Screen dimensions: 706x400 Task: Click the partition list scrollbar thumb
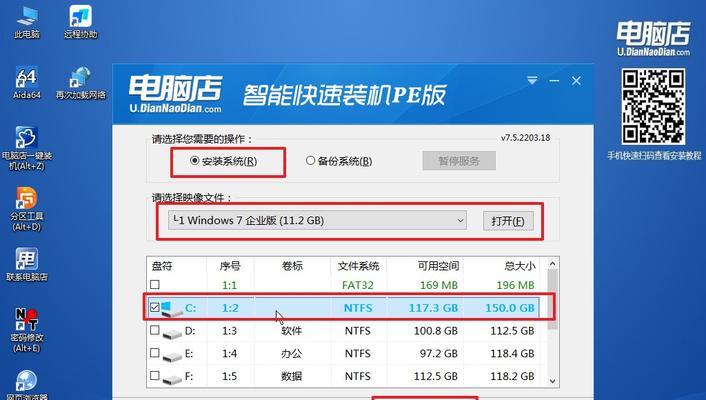point(552,300)
